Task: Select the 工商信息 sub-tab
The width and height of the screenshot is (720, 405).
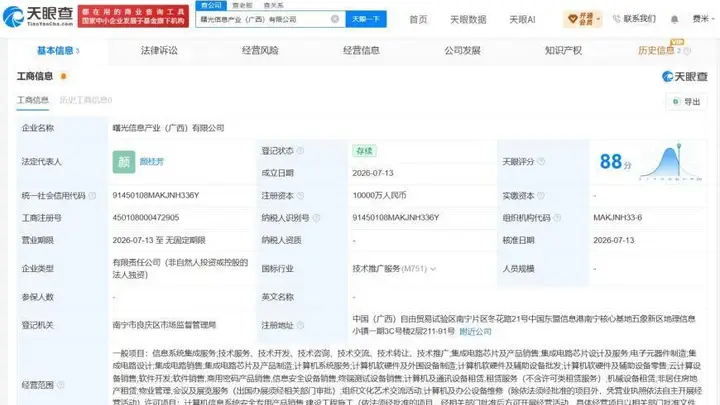Action: click(33, 100)
